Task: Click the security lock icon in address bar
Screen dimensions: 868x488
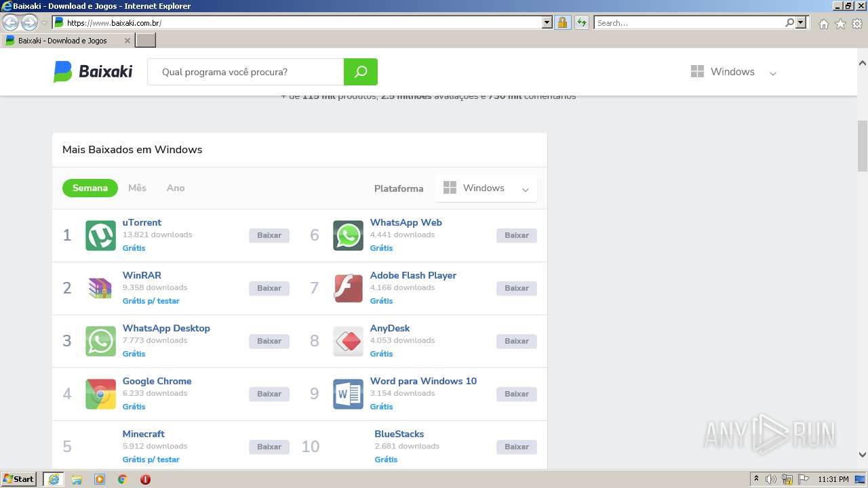Action: pos(562,22)
